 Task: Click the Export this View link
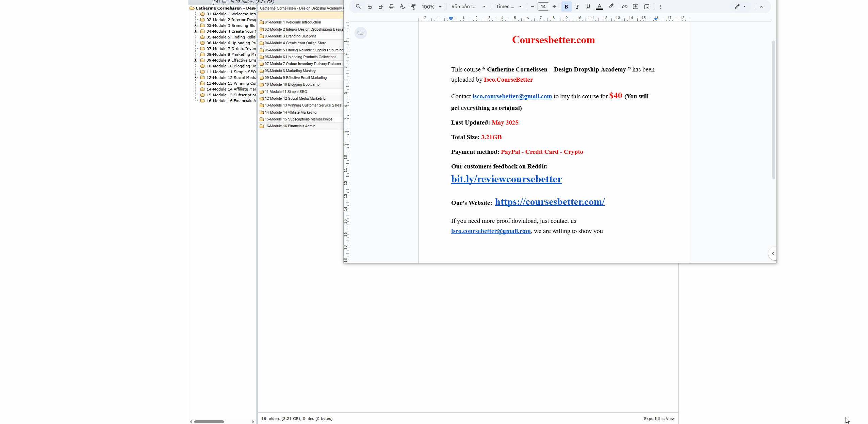click(x=659, y=419)
